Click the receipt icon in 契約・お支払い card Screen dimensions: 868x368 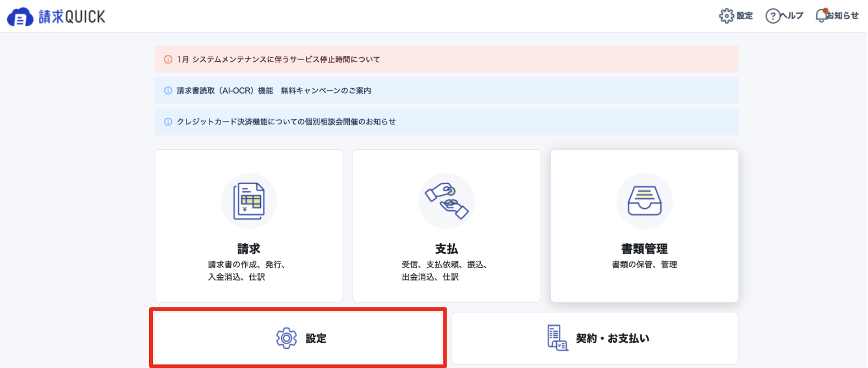coord(558,338)
